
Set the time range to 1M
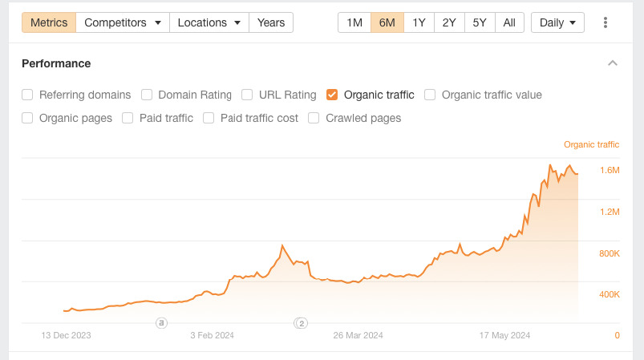pos(354,22)
